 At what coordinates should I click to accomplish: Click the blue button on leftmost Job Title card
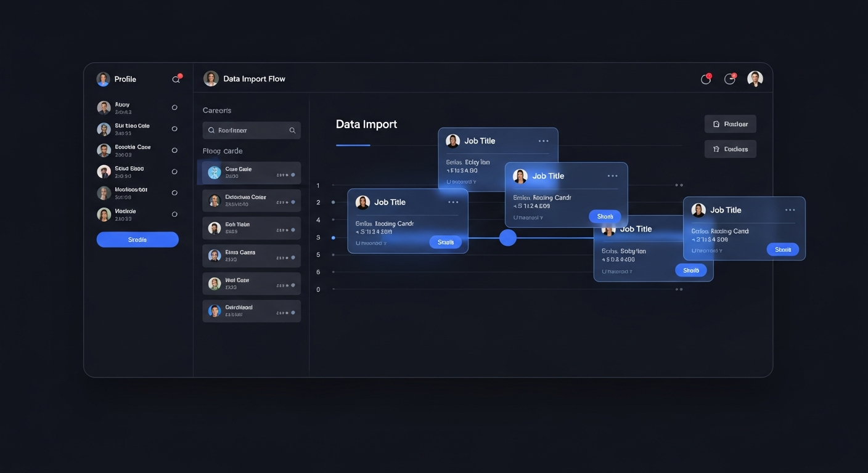coord(445,243)
